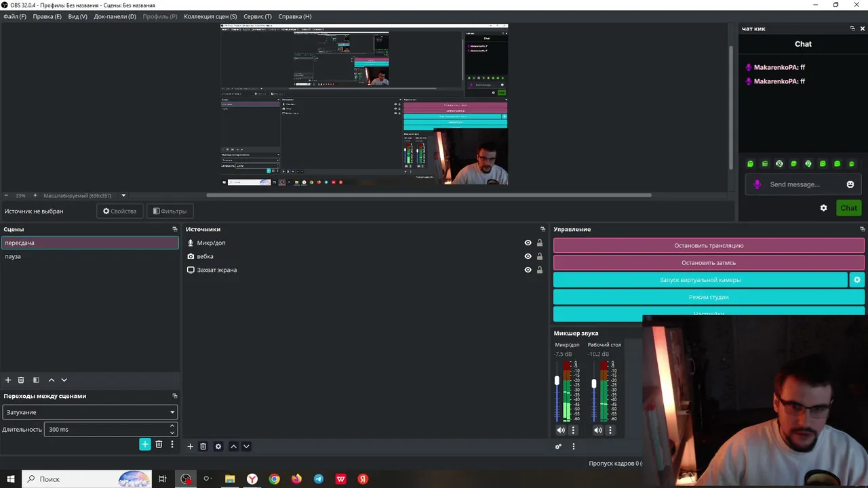Viewport: 868px width, 488px height.
Task: Open Правка (E) menu
Action: tap(47, 16)
